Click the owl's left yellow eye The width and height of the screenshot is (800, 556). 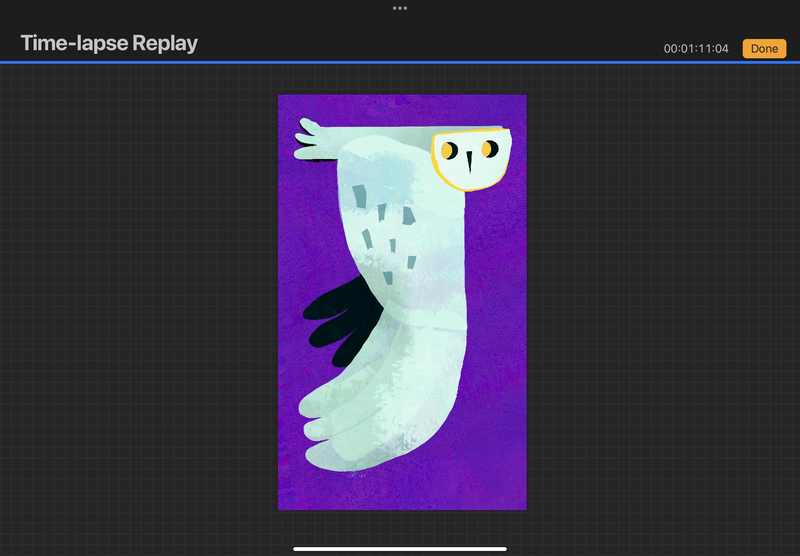pyautogui.click(x=450, y=150)
